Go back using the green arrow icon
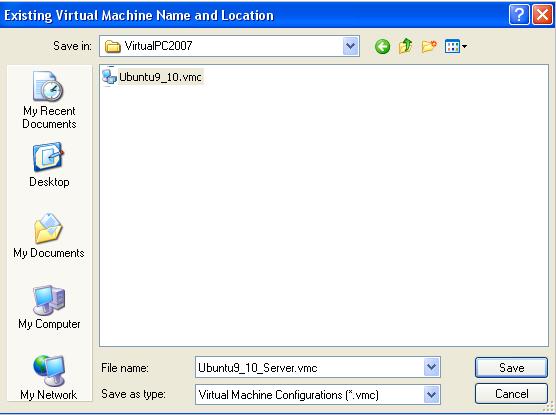This screenshot has height=415, width=556. tap(382, 46)
